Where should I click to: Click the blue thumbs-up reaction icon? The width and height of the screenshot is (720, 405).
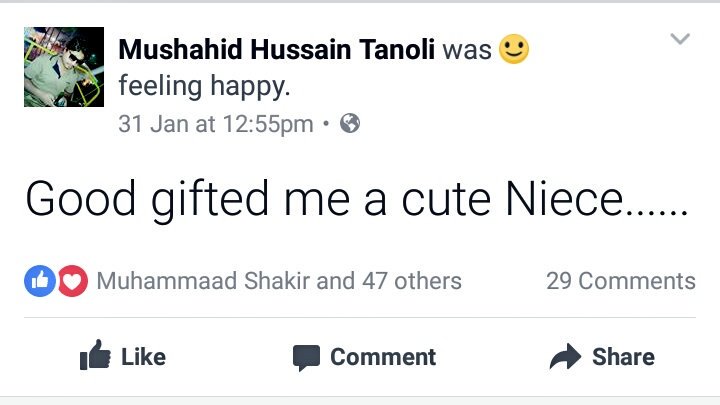[39, 281]
